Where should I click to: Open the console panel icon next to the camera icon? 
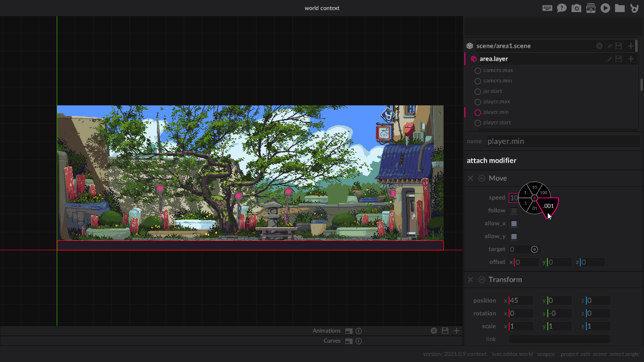pos(591,8)
